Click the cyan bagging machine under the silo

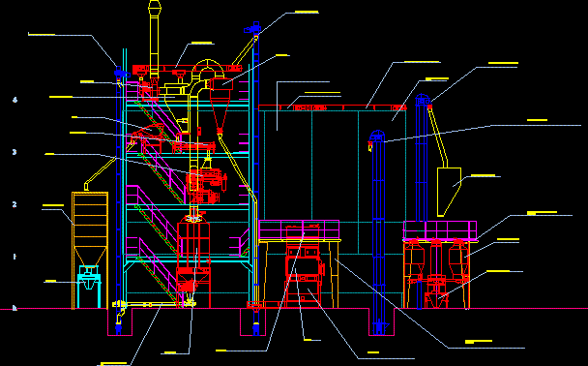89,287
